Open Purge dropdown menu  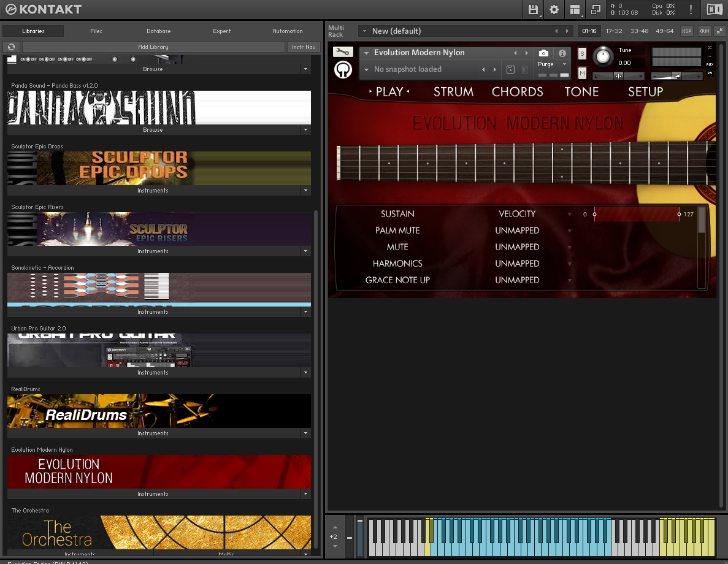click(552, 64)
